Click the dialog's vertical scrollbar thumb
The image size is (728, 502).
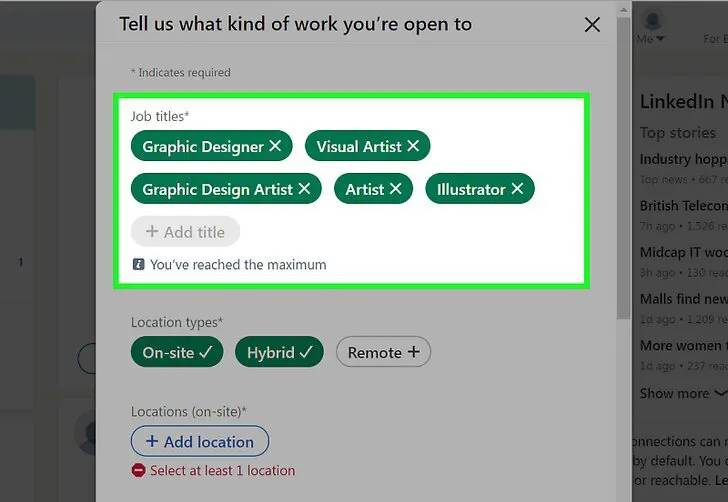pyautogui.click(x=624, y=169)
